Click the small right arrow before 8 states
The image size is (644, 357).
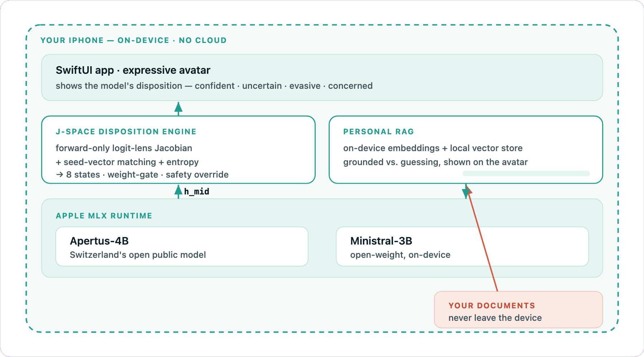click(59, 175)
